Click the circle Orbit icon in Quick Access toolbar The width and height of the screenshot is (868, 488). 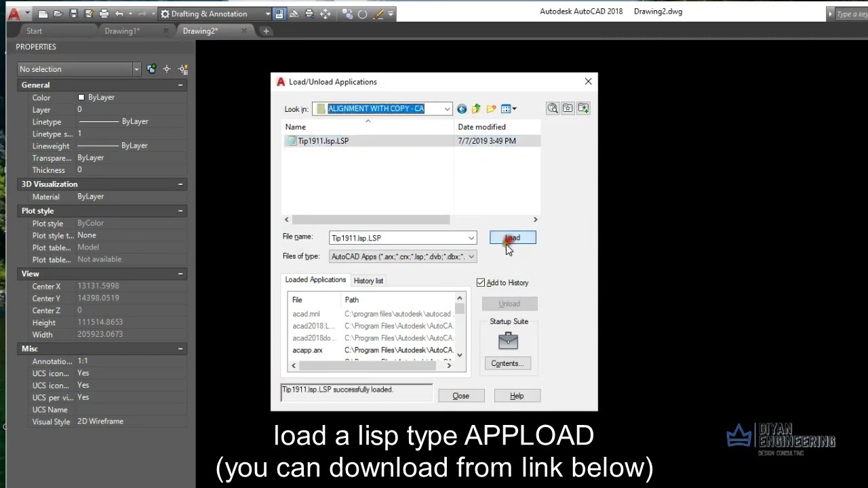pyautogui.click(x=362, y=14)
